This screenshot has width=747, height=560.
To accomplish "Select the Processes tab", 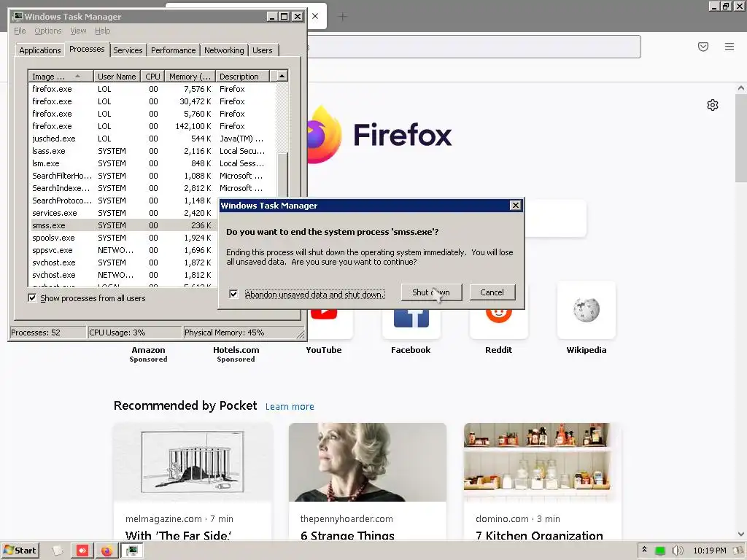I will 87,49.
